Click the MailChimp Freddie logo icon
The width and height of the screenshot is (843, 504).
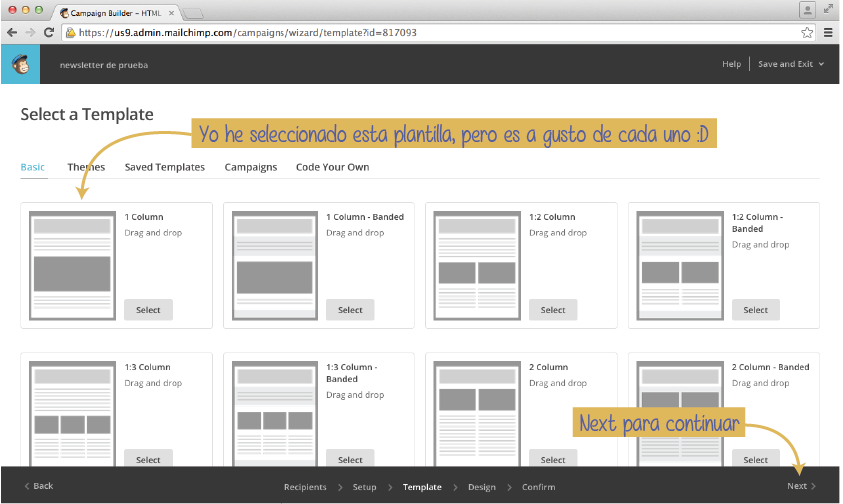click(20, 64)
